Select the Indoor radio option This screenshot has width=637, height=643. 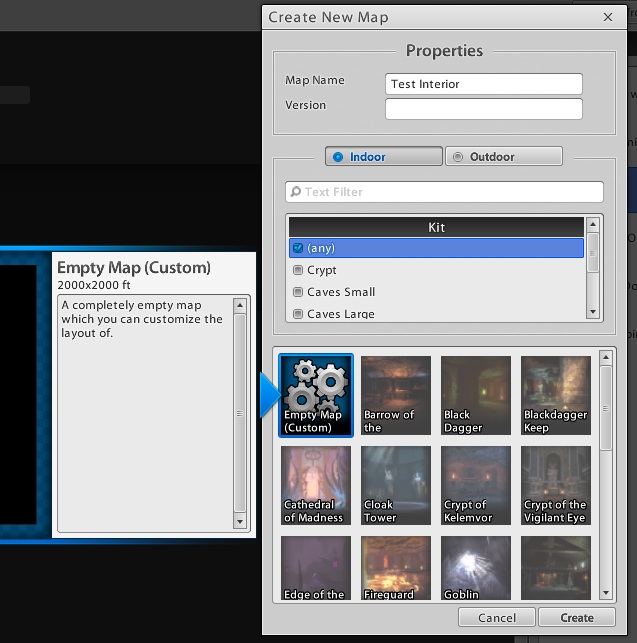click(x=384, y=157)
